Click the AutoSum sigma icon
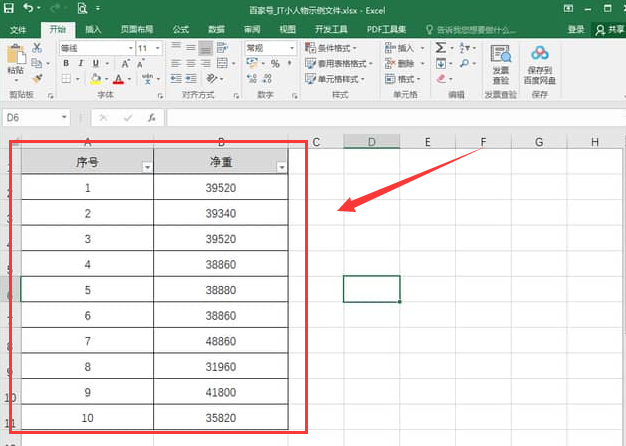 click(x=440, y=48)
